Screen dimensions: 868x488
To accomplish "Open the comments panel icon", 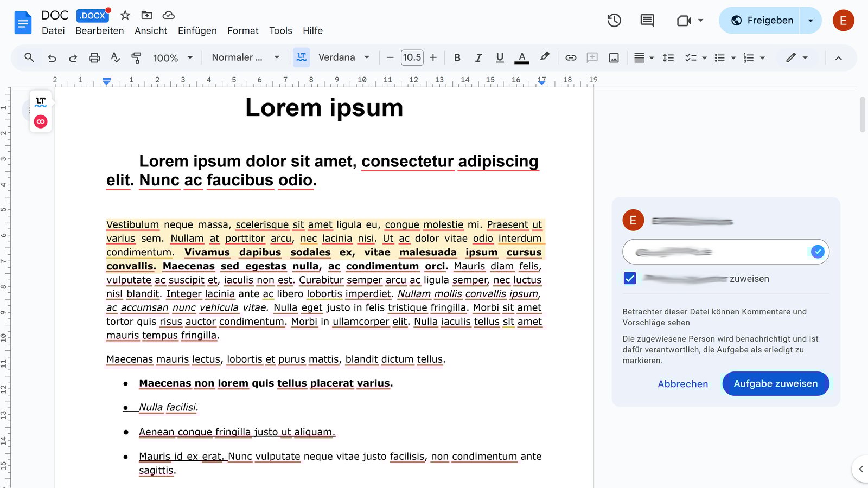I will (x=646, y=20).
